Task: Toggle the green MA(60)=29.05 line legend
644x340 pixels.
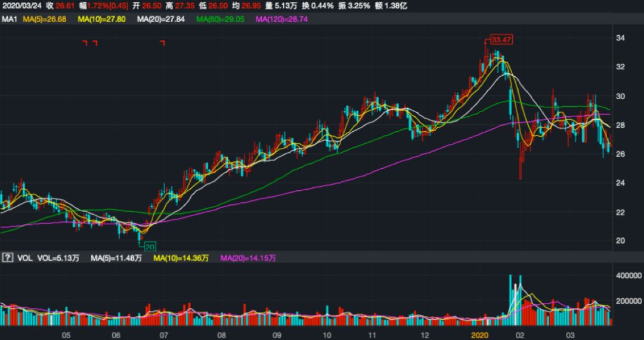Action: pyautogui.click(x=220, y=19)
